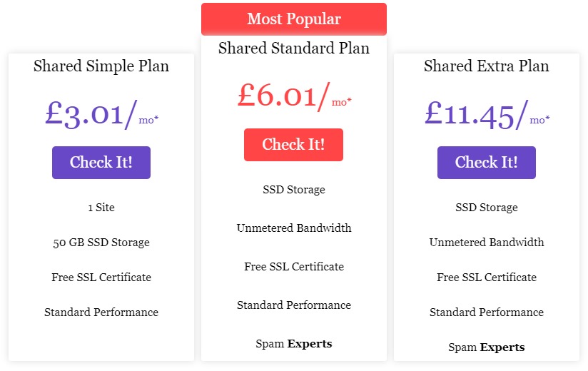Click the 1 Site feature line
This screenshot has width=588, height=371.
point(101,207)
